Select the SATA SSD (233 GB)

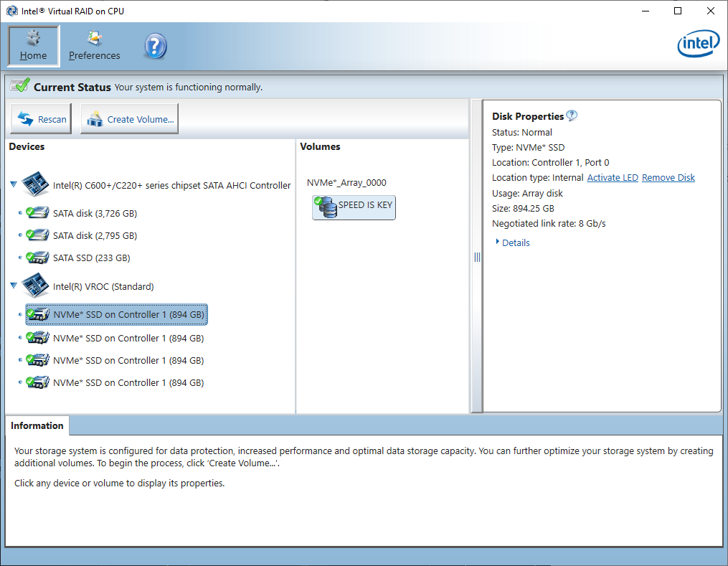[91, 258]
